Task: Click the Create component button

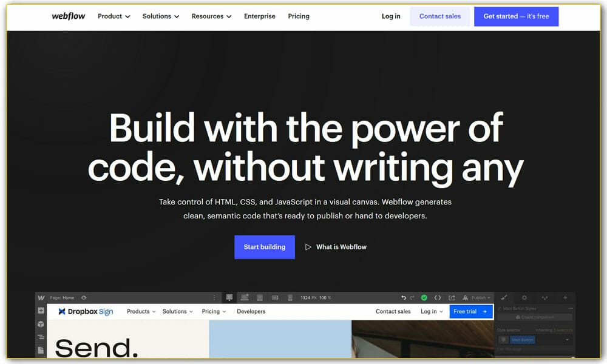Action: click(x=535, y=316)
